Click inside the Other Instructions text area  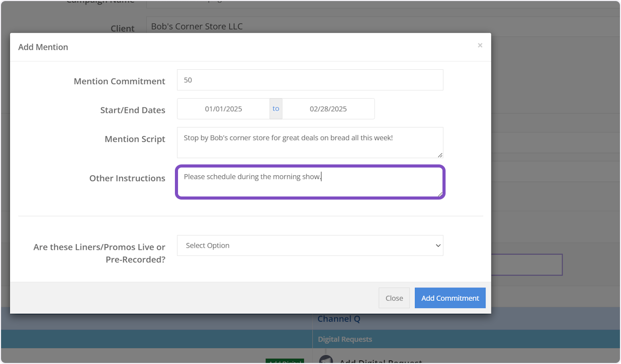(309, 182)
